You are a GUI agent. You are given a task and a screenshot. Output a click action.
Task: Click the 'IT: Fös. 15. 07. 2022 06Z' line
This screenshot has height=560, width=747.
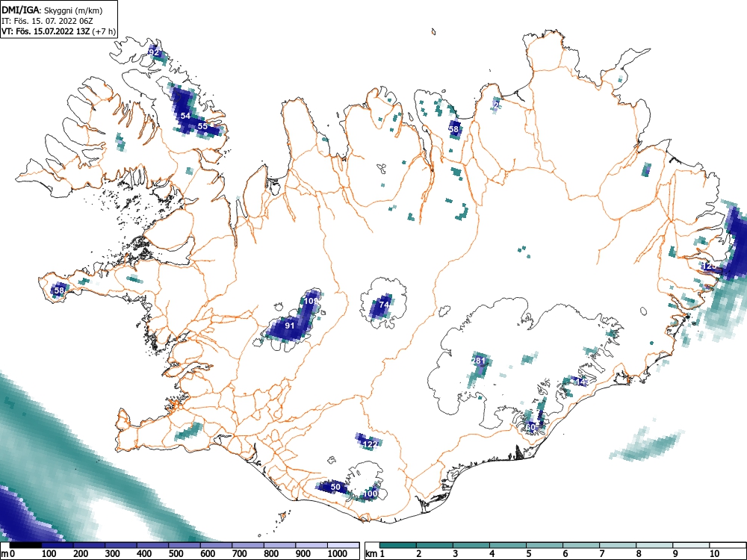coord(47,21)
